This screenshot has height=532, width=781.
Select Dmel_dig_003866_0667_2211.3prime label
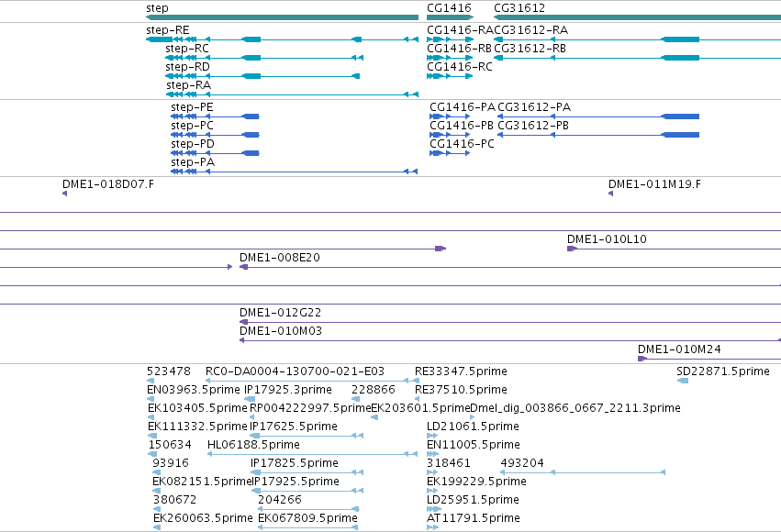[575, 408]
